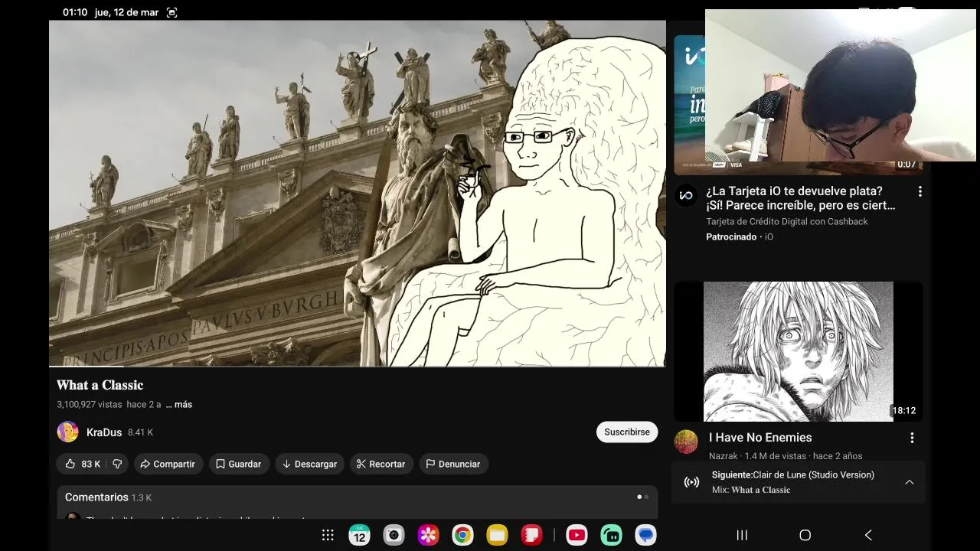Share the video via Compartir
The width and height of the screenshot is (980, 551).
point(168,464)
